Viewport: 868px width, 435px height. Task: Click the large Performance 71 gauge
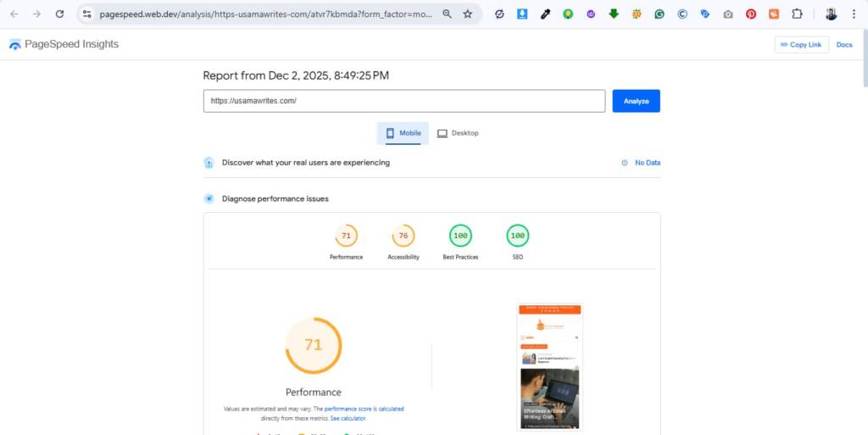tap(314, 345)
